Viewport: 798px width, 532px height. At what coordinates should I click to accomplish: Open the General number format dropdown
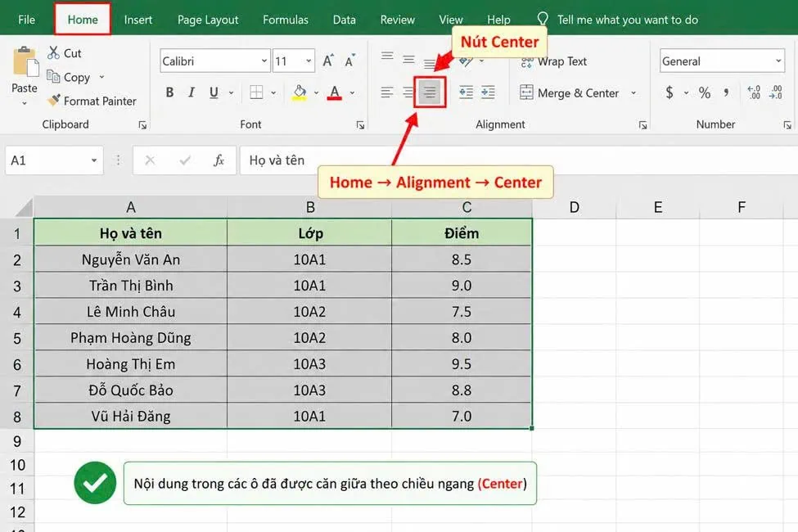(x=778, y=61)
